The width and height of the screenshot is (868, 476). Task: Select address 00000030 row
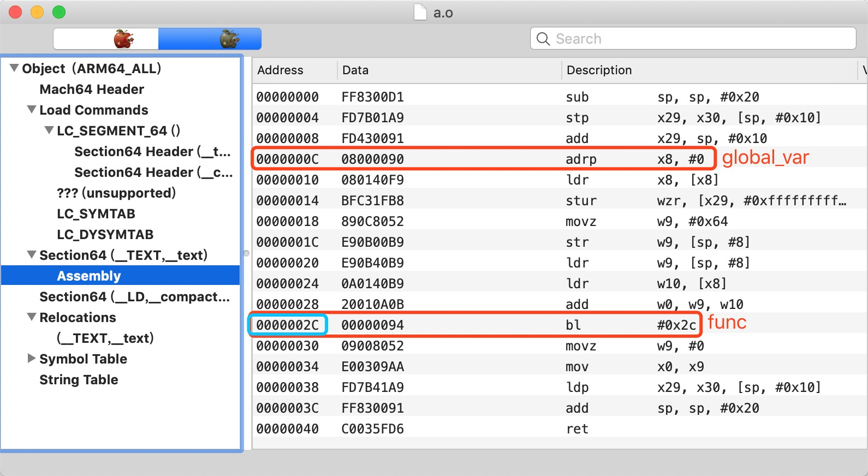click(x=560, y=346)
